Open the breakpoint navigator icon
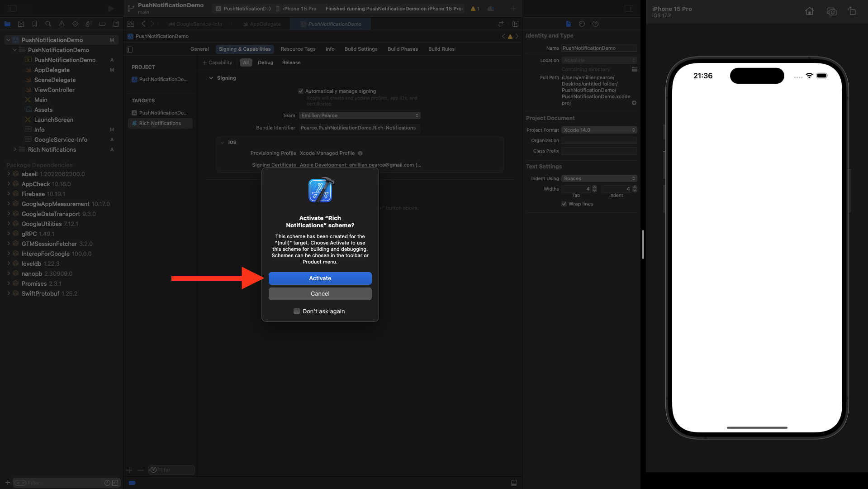This screenshot has width=868, height=489. (102, 24)
